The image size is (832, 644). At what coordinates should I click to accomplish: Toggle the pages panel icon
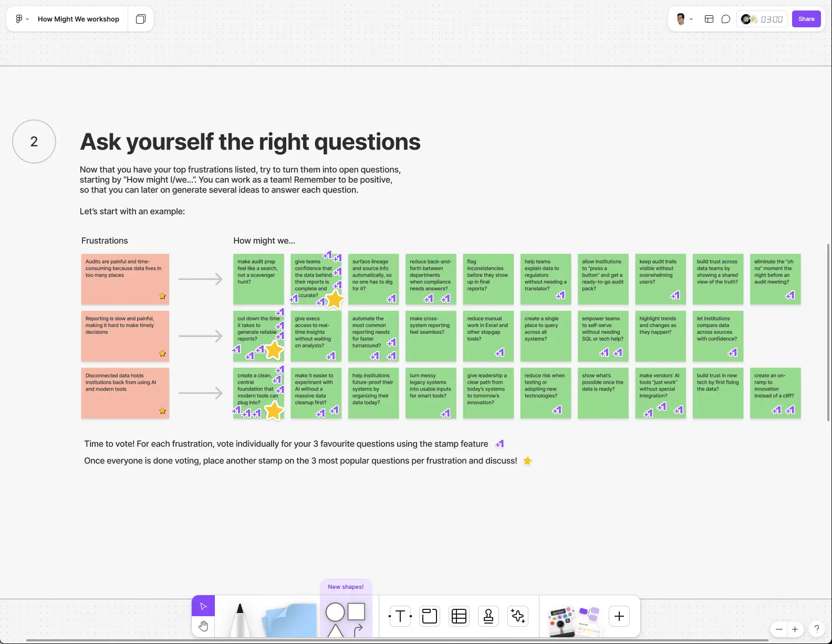click(140, 19)
